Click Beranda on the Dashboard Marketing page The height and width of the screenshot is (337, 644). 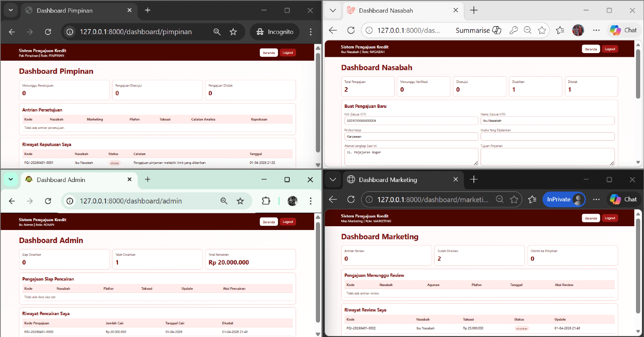click(591, 218)
